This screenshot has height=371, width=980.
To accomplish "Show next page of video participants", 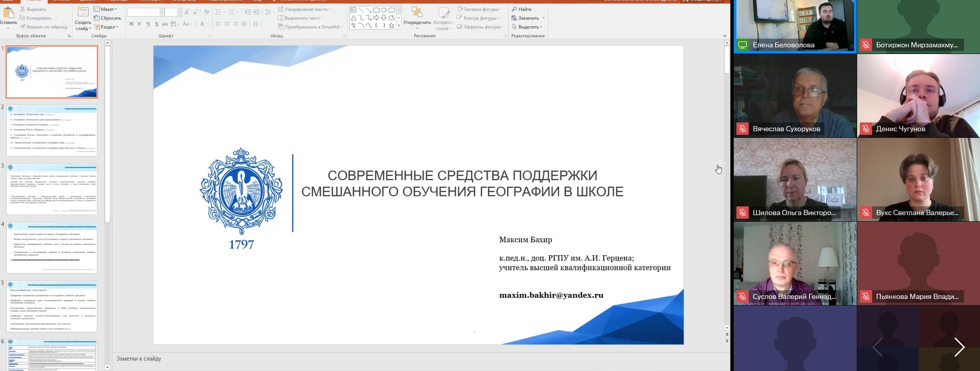I will [x=958, y=347].
